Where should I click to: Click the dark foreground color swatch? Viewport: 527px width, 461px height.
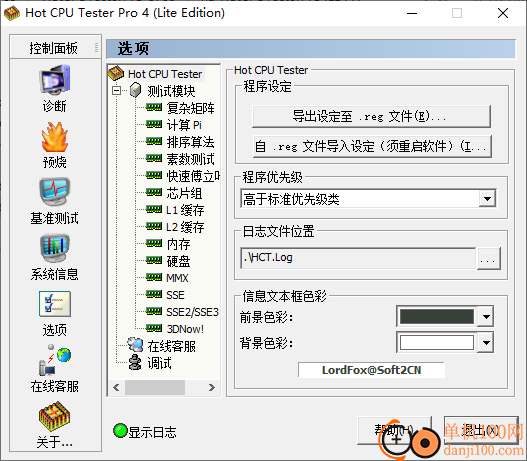tap(437, 317)
